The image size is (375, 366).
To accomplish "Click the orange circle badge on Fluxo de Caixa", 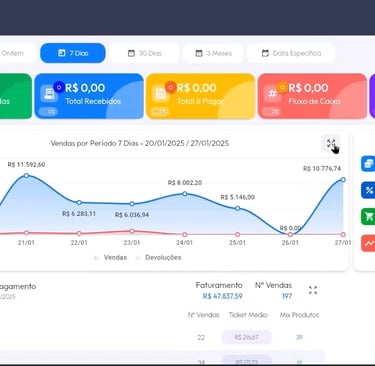I will click(x=282, y=87).
